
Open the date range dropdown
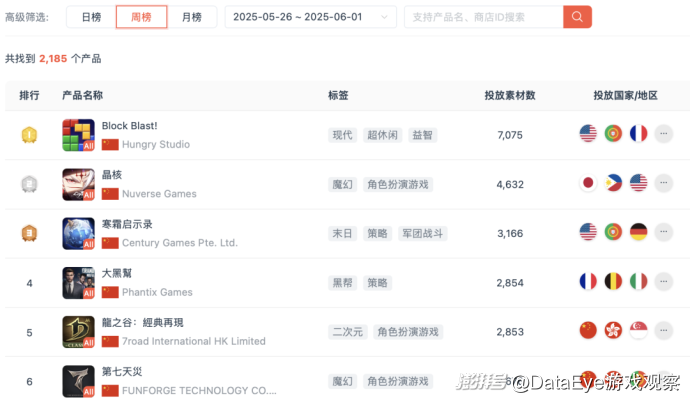[x=311, y=17]
